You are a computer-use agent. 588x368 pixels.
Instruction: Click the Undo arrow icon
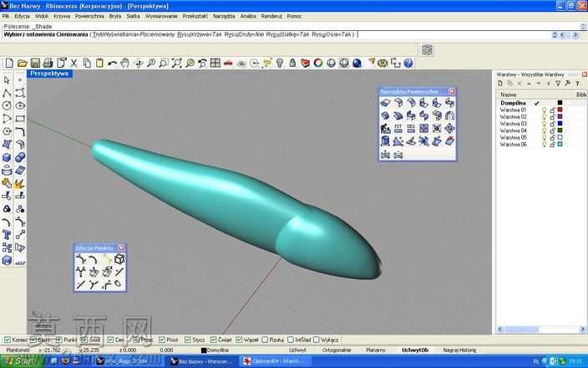(x=112, y=63)
